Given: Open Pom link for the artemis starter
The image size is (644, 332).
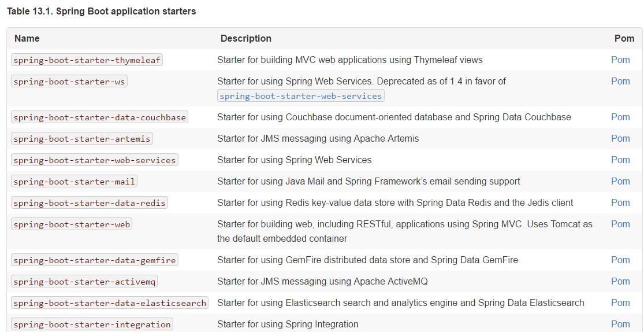Looking at the screenshot, I should click(620, 138).
